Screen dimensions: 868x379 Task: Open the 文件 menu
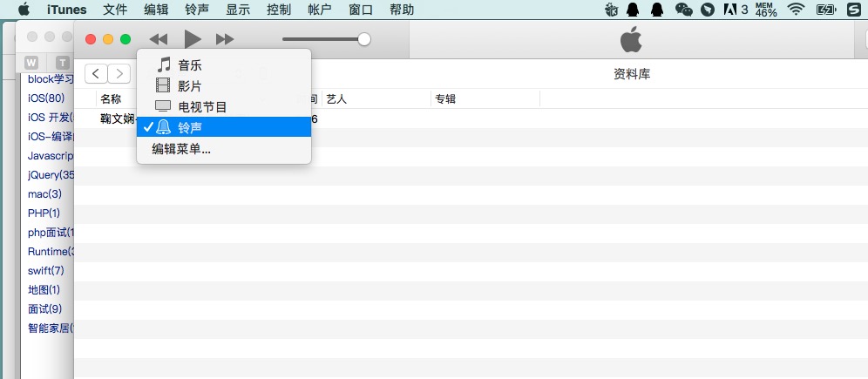point(115,10)
